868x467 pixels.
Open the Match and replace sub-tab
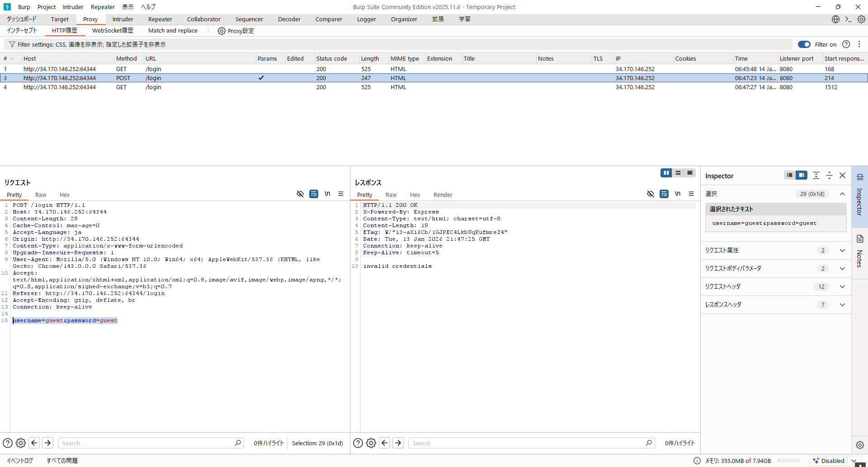click(x=173, y=30)
